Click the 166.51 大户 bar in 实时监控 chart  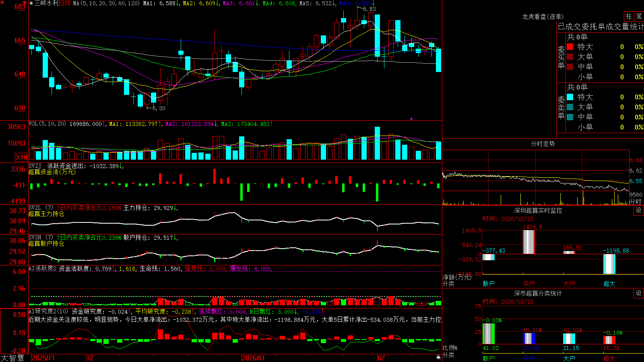pos(569,253)
